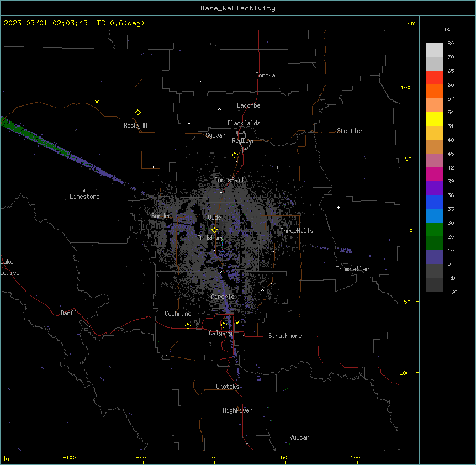Click the Sundre town label
The width and height of the screenshot is (476, 465).
pos(161,216)
